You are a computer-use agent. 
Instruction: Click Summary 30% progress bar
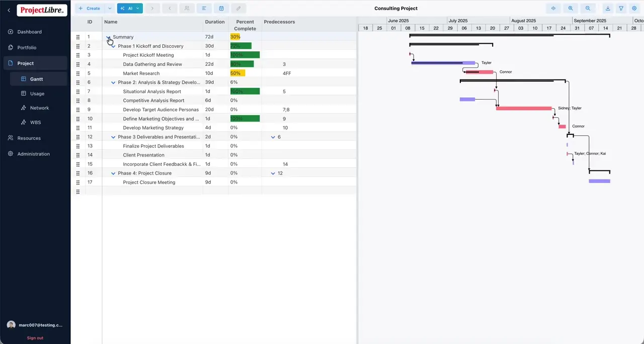(235, 37)
